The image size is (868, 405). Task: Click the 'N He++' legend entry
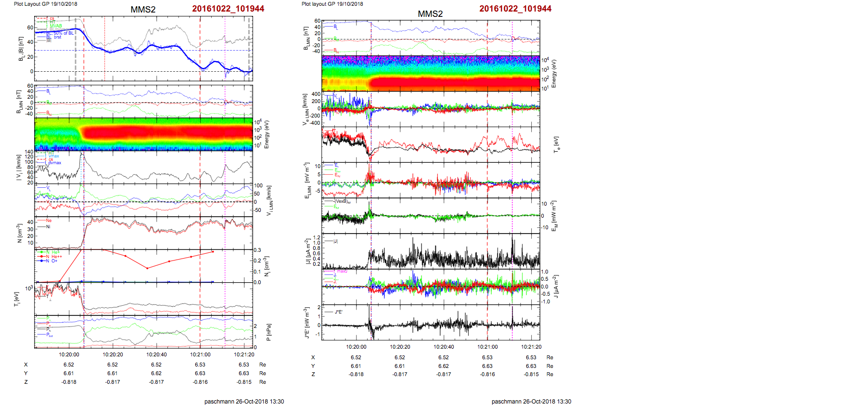tap(53, 257)
